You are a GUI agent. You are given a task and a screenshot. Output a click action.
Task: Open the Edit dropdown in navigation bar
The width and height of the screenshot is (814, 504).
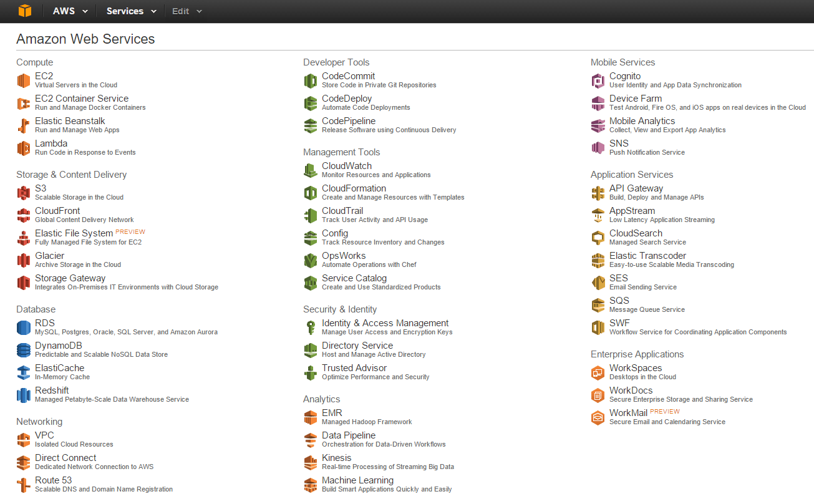tap(187, 11)
